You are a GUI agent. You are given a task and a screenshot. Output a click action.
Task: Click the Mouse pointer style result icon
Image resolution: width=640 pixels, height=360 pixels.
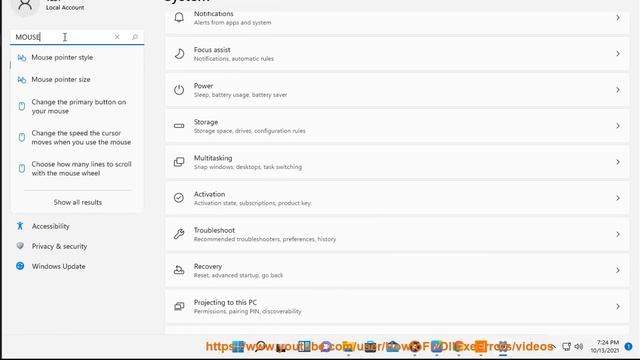tap(22, 58)
